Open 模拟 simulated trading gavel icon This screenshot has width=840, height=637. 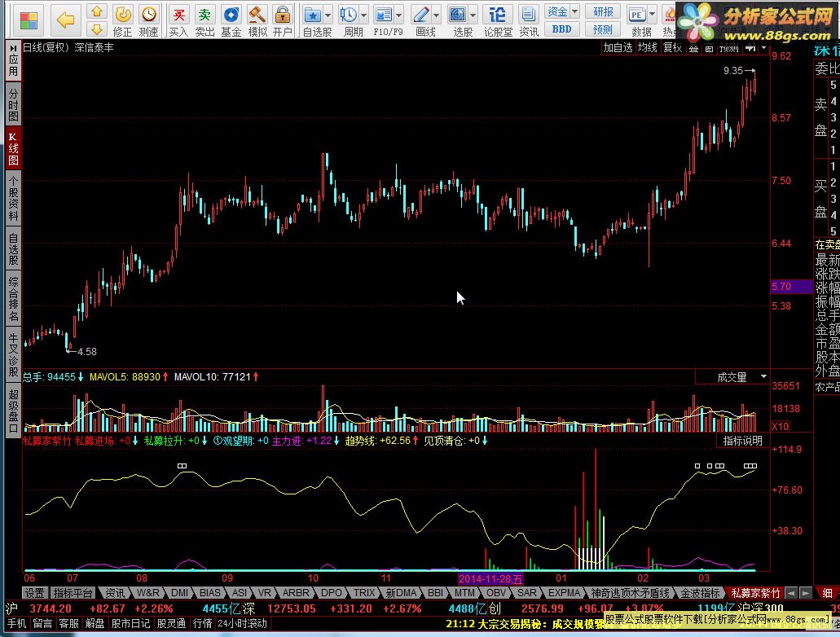[257, 20]
